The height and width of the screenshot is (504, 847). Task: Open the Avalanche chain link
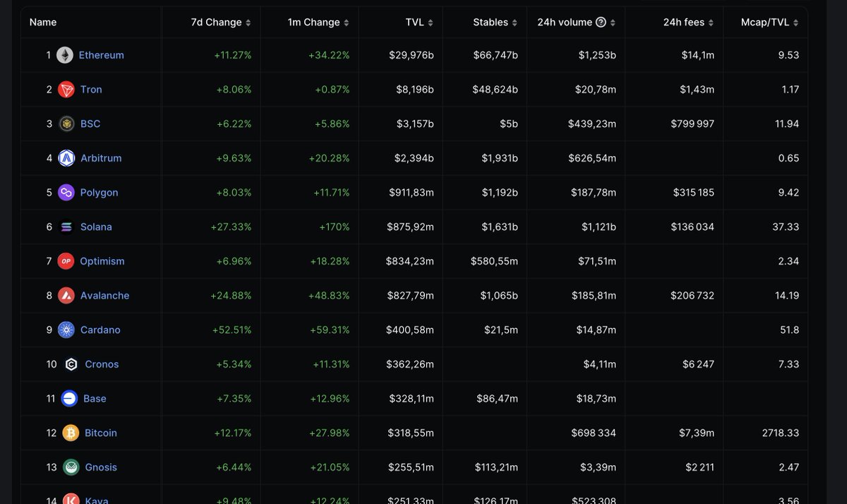(105, 296)
